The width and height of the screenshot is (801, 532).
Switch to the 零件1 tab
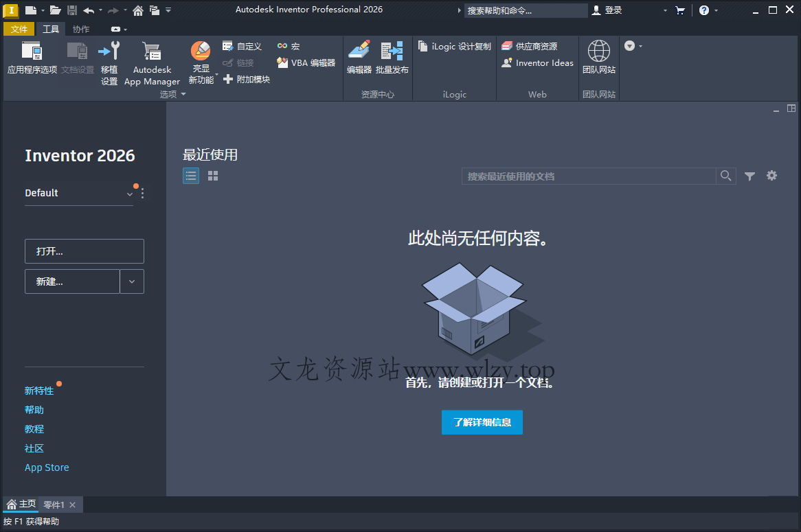(54, 505)
